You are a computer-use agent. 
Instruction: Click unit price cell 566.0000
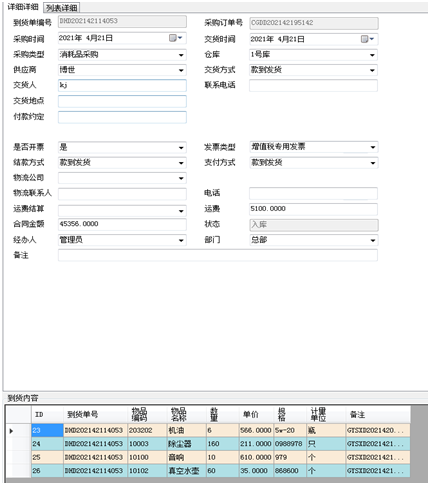[256, 431]
